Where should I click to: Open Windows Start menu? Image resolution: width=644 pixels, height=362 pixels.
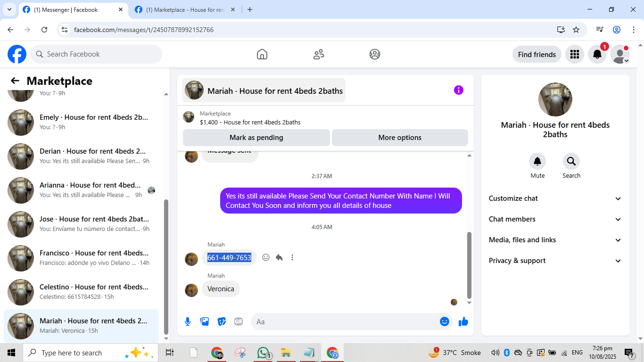pyautogui.click(x=11, y=353)
